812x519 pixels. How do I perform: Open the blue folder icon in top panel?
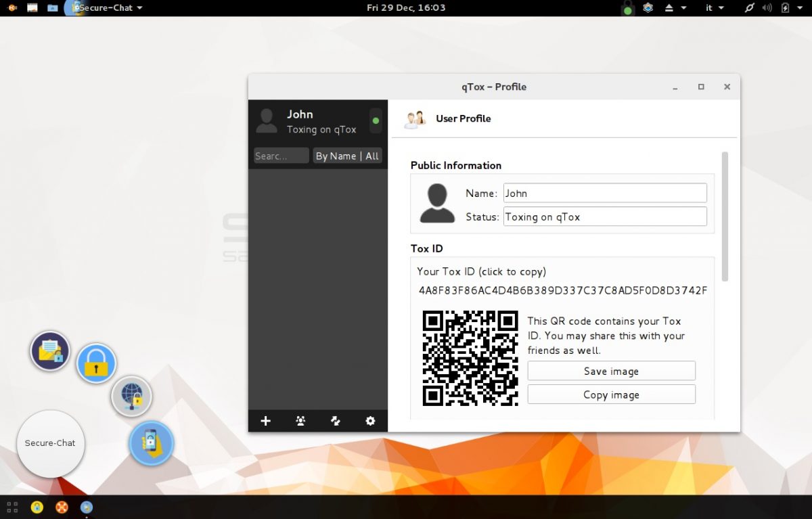point(53,8)
